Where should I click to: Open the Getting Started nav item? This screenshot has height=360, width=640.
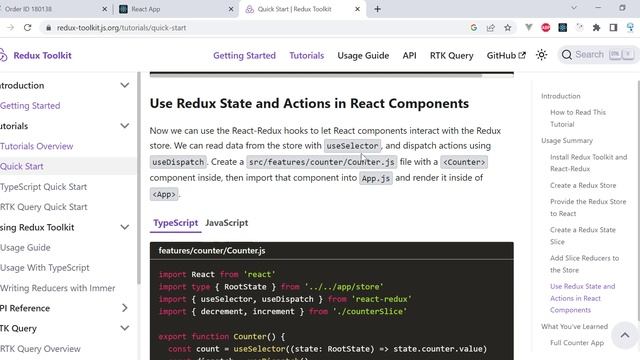pos(244,56)
